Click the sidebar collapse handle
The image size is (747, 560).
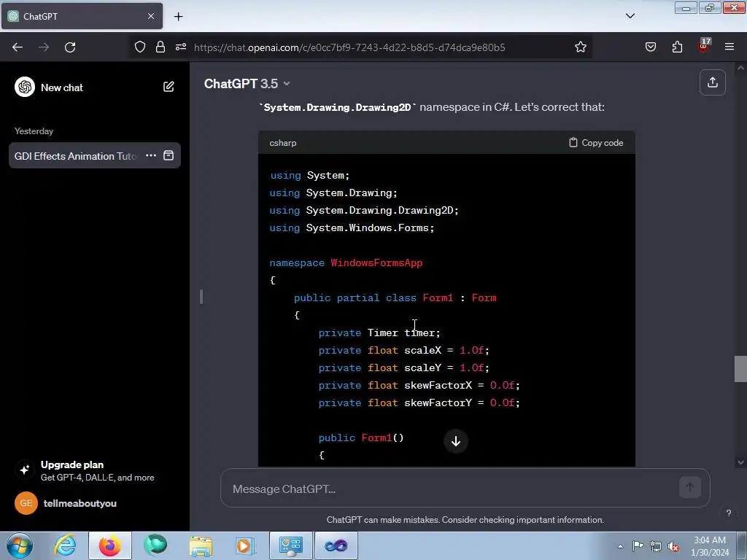[x=201, y=297]
